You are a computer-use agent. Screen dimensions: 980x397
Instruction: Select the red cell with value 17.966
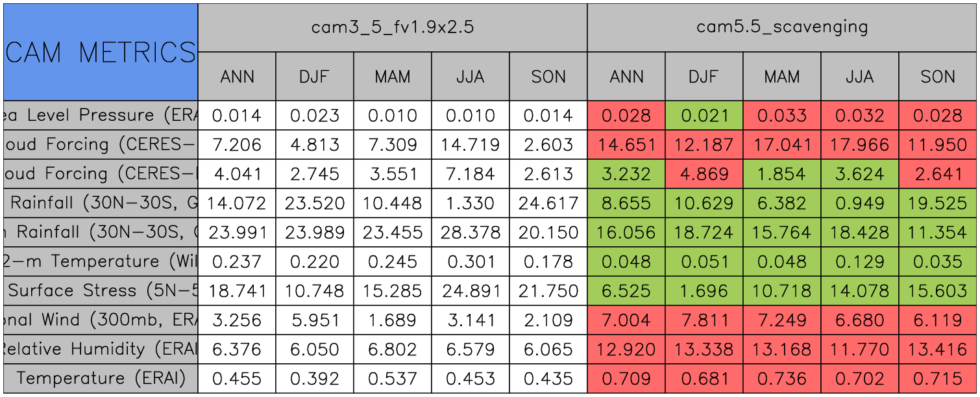tap(859, 145)
